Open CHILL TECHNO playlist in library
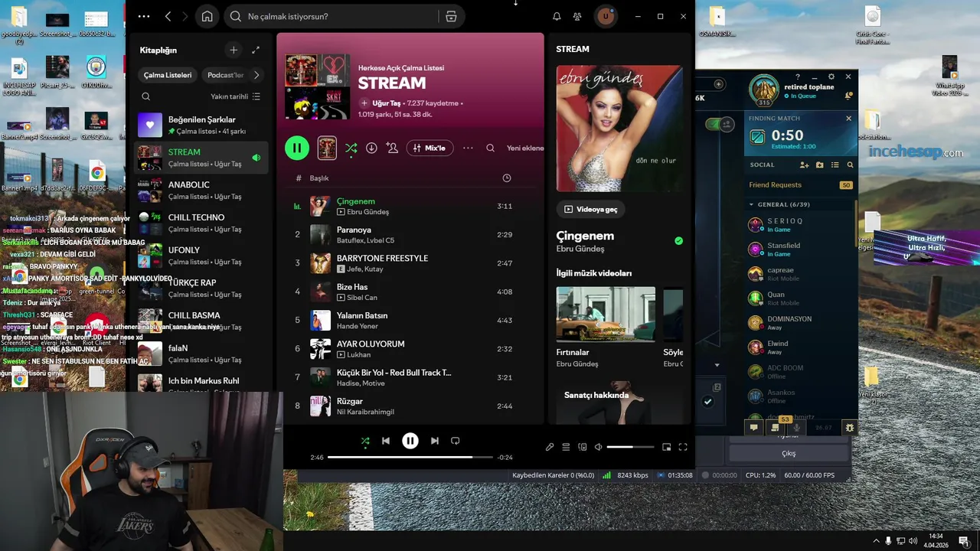Screen dimensions: 980x551 click(201, 223)
